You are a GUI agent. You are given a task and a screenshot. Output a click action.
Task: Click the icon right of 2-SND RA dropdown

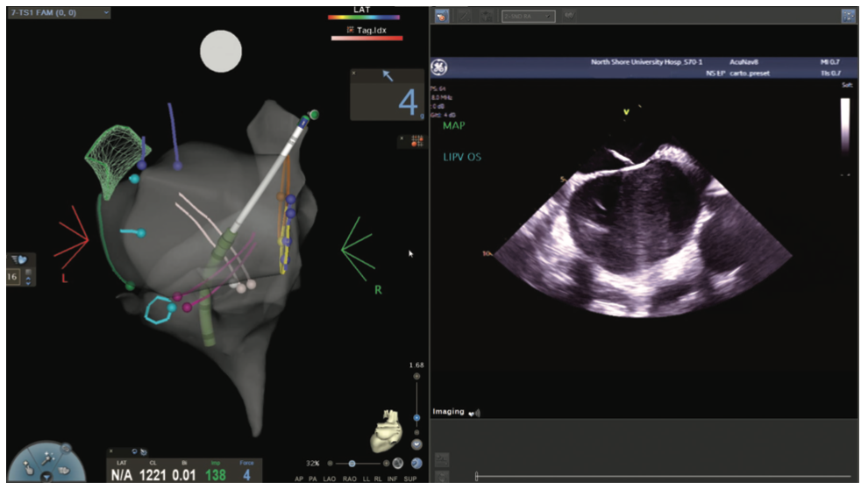point(569,16)
